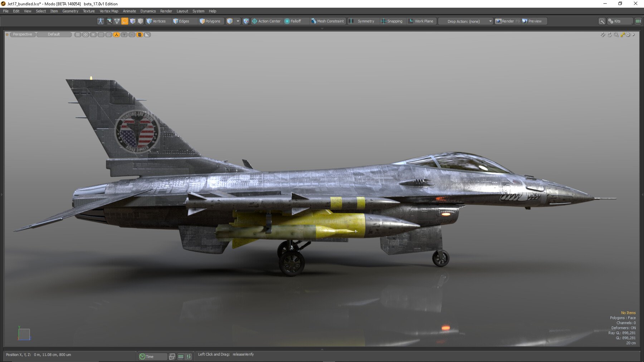644x362 pixels.
Task: Click the colorful shield icon before Action Center
Action: point(246,21)
